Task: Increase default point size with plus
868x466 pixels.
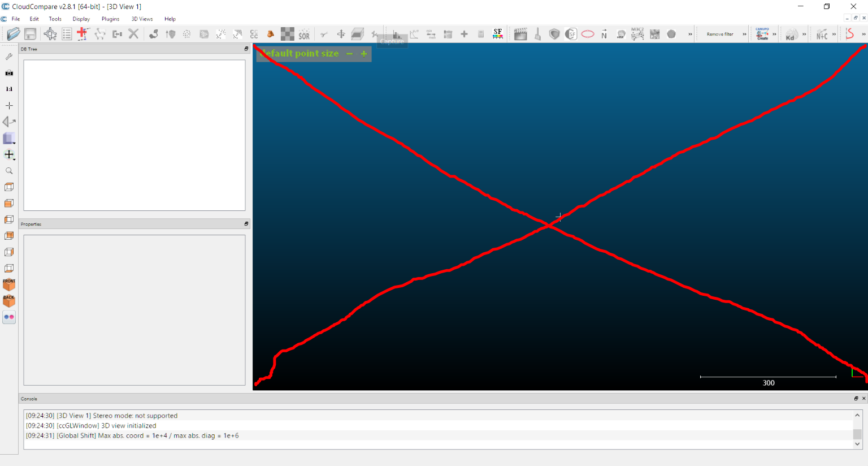Action: point(364,54)
